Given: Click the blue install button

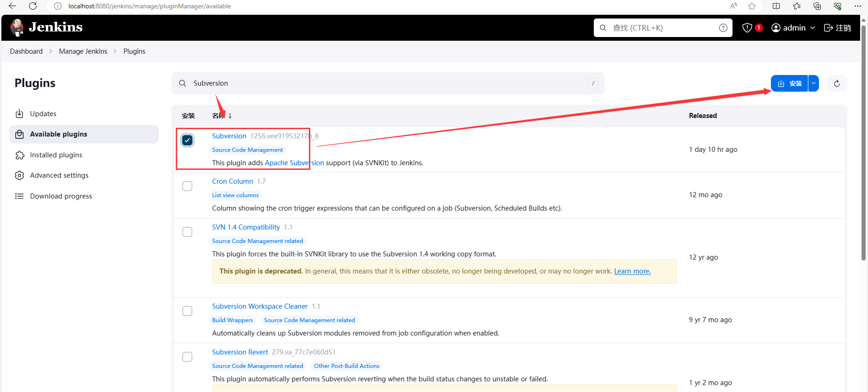Looking at the screenshot, I should tap(789, 83).
